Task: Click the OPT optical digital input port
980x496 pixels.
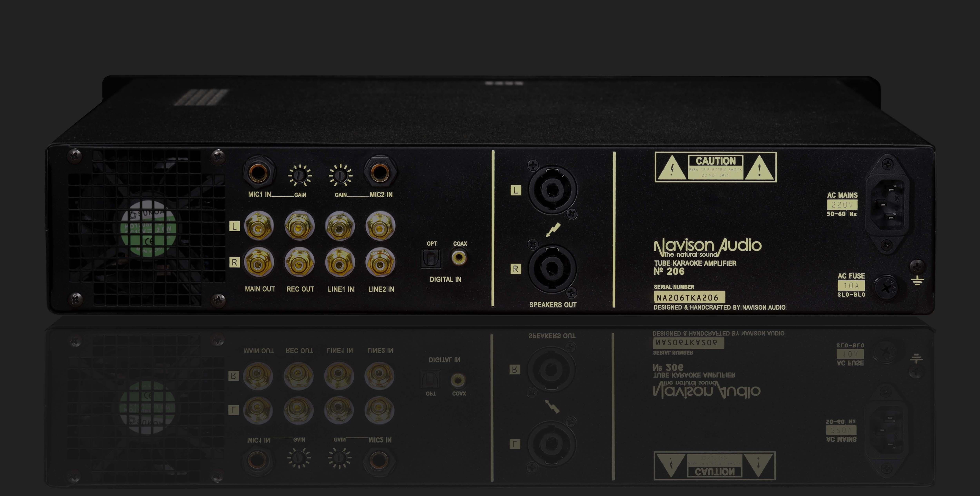Action: 431,259
